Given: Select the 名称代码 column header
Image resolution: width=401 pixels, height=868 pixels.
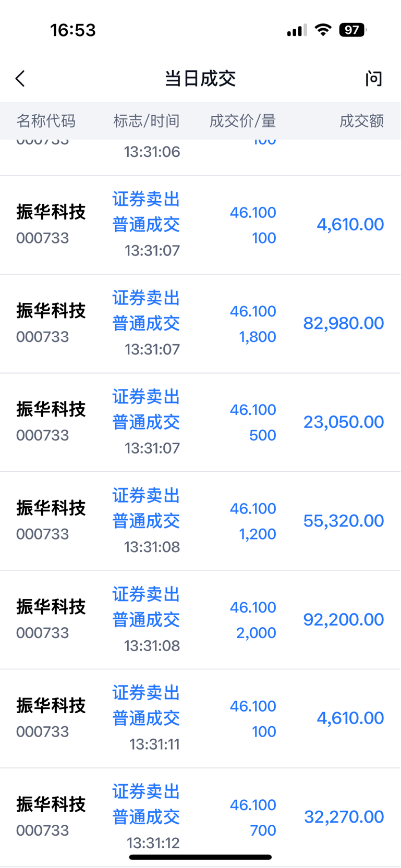Looking at the screenshot, I should point(46,121).
